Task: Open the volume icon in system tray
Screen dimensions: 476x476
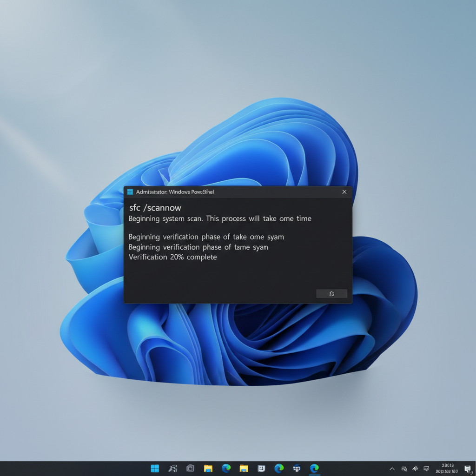Action: [x=415, y=469]
